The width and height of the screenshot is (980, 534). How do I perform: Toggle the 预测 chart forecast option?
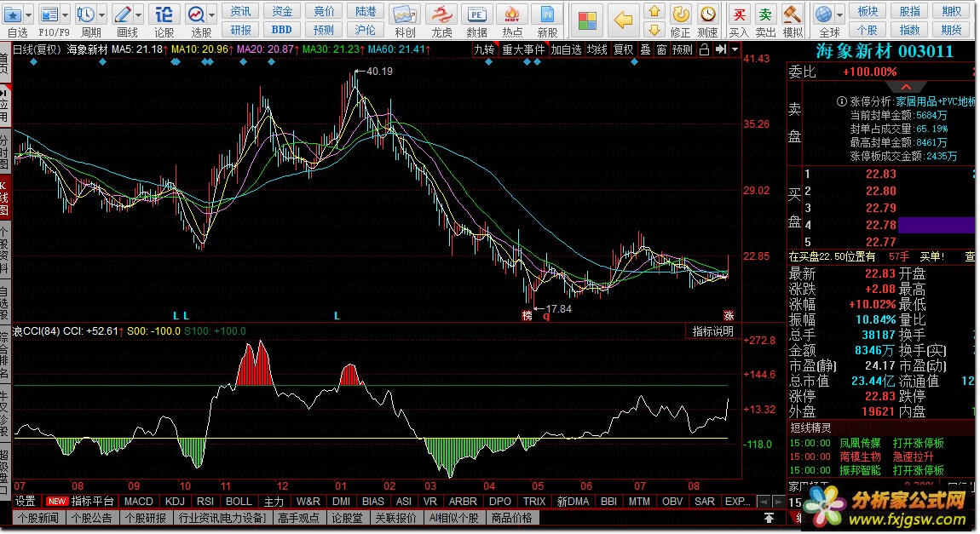(x=682, y=49)
